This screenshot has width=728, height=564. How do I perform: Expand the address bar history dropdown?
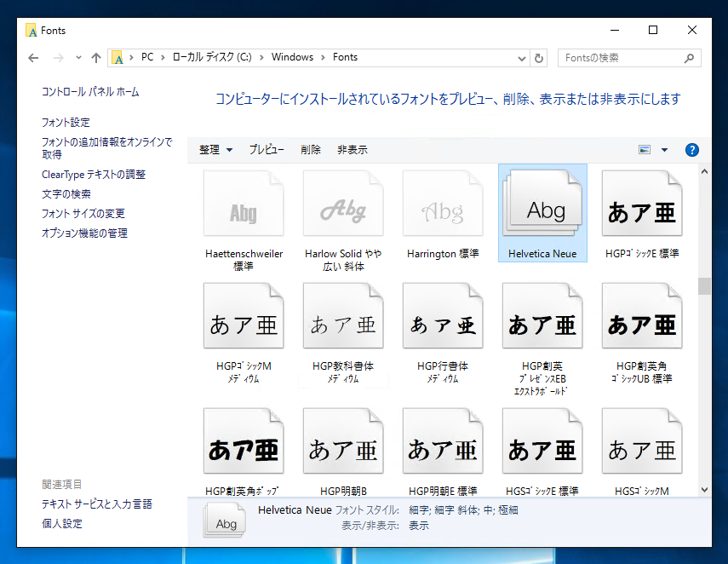(522, 58)
